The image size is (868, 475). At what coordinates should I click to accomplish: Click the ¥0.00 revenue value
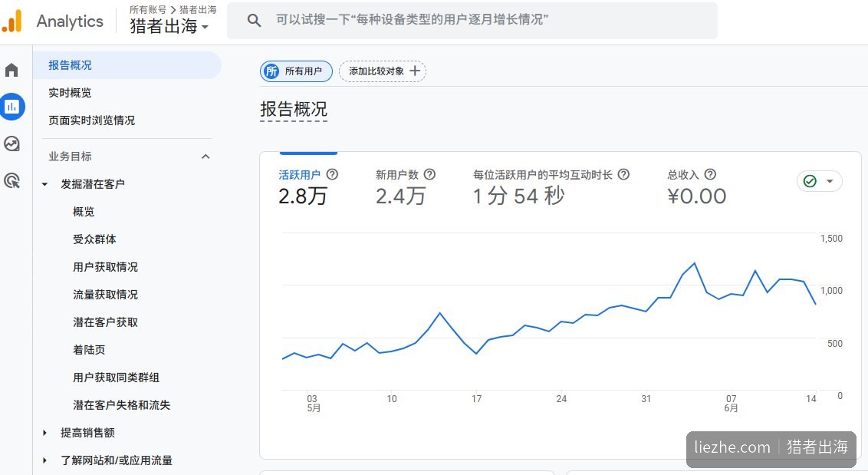696,196
